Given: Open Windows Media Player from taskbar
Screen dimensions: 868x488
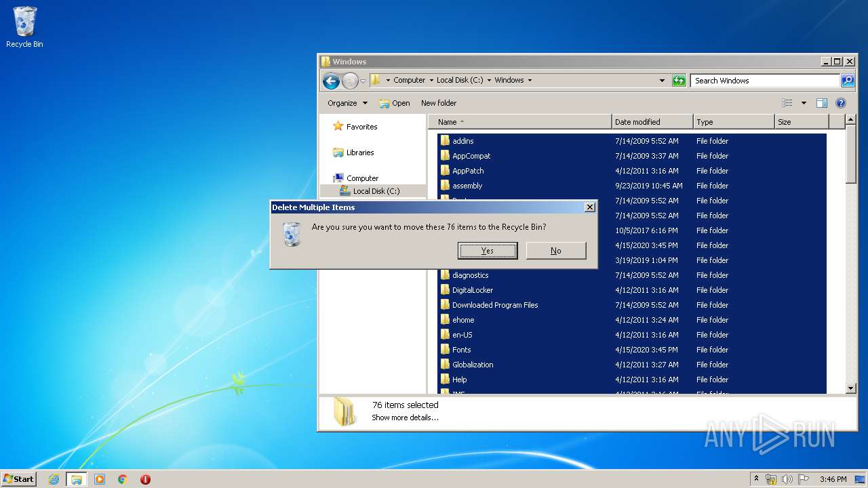Looking at the screenshot, I should click(x=100, y=479).
